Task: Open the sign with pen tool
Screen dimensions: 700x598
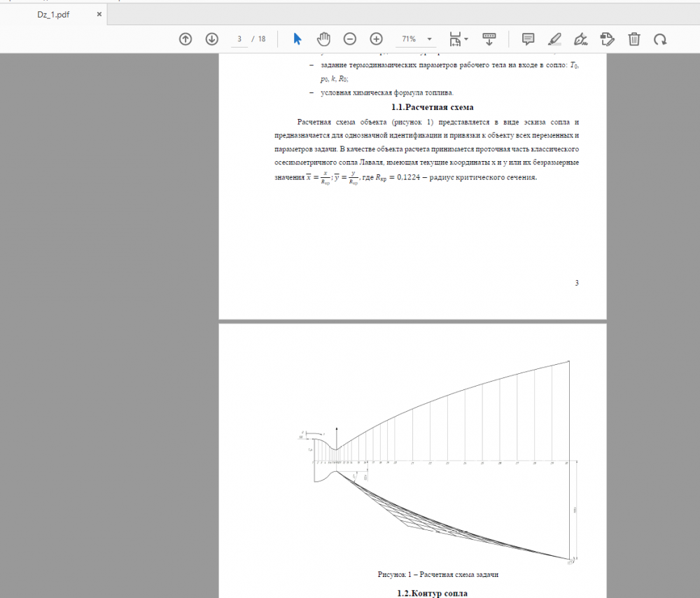Action: (x=580, y=39)
